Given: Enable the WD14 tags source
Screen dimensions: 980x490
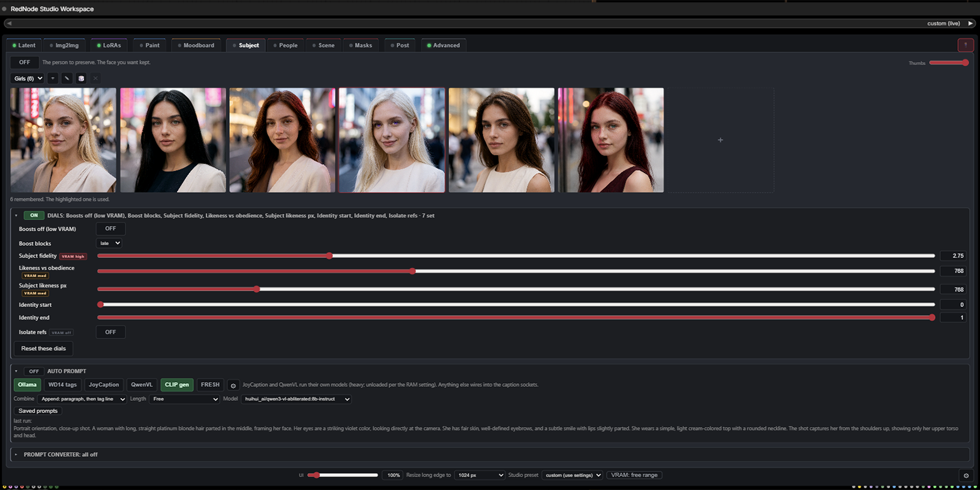Looking at the screenshot, I should point(62,385).
